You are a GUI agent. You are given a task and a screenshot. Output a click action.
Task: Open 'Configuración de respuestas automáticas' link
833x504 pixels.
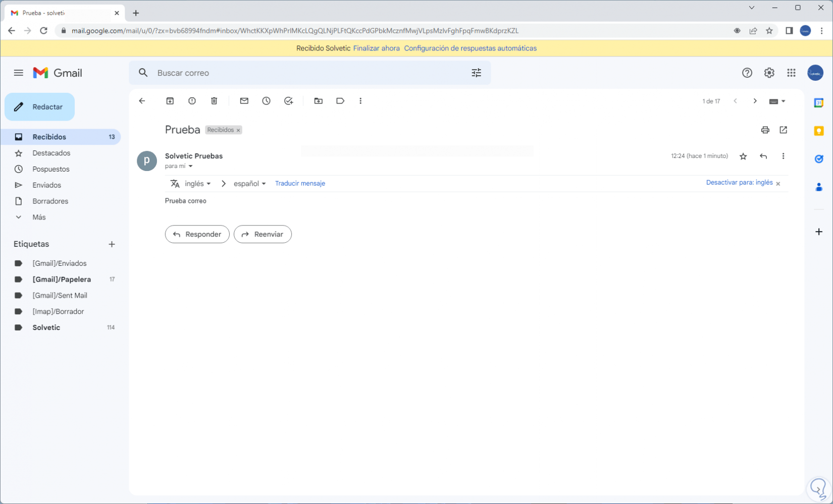tap(470, 48)
